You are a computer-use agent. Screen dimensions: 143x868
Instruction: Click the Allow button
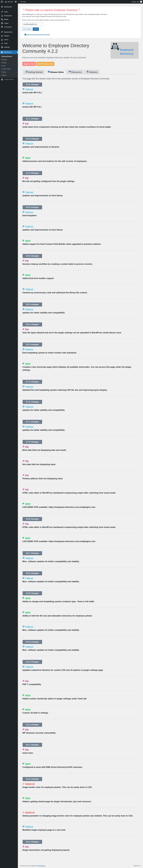(36, 29)
